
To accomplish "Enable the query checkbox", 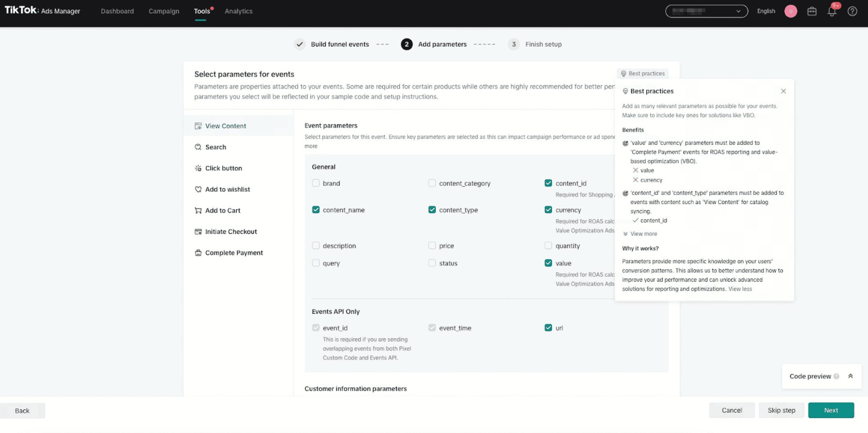I will 316,263.
